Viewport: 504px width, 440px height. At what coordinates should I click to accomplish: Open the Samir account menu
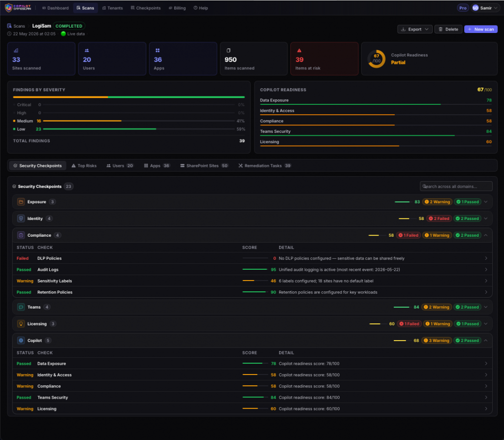click(x=485, y=8)
